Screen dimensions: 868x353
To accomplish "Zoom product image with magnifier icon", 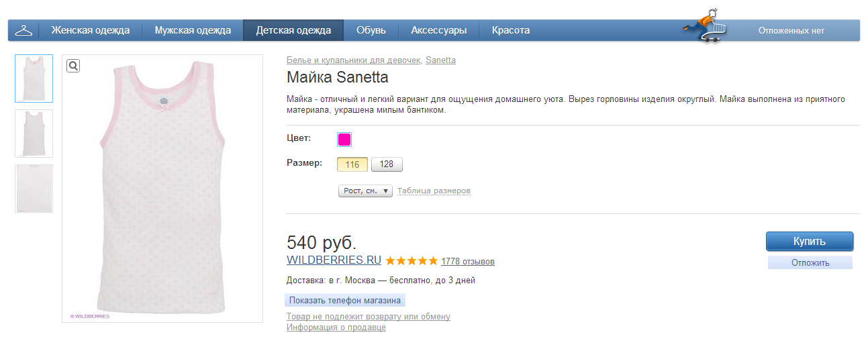I will pyautogui.click(x=73, y=65).
